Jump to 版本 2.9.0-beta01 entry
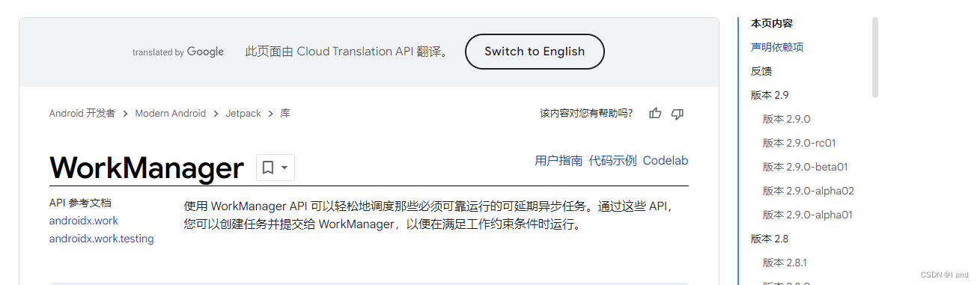The image size is (980, 285). point(806,167)
